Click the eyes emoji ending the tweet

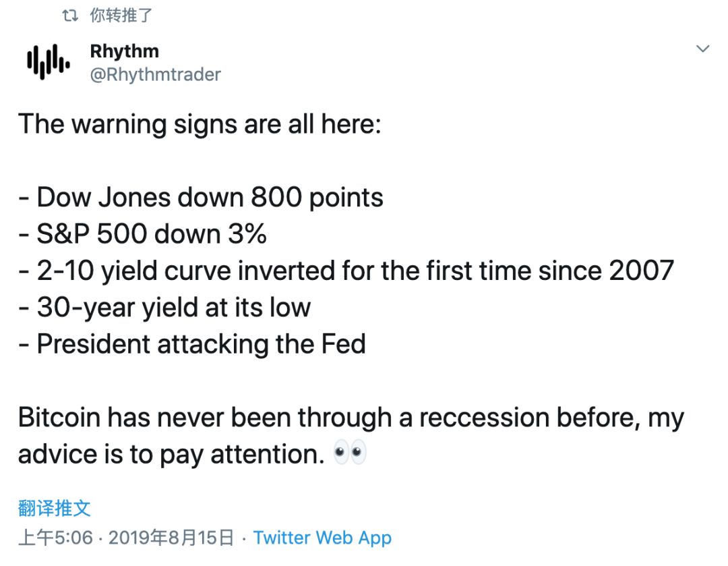click(350, 452)
